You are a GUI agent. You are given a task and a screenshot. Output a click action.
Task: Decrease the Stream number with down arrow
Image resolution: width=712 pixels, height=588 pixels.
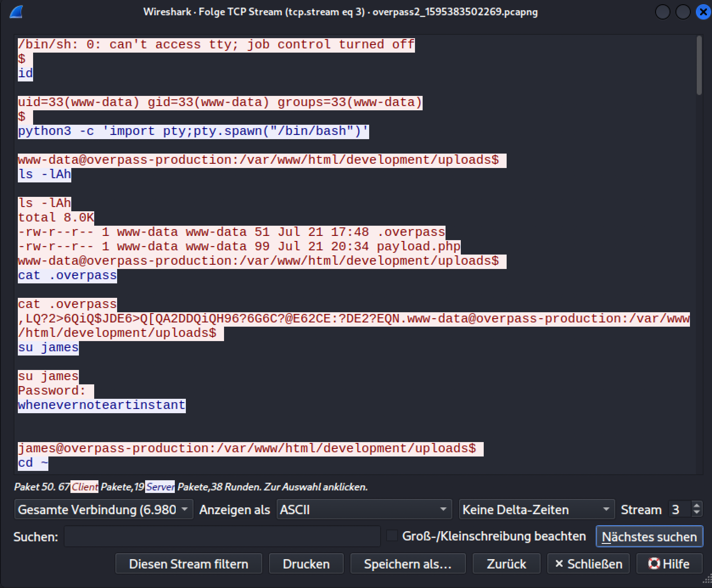696,513
